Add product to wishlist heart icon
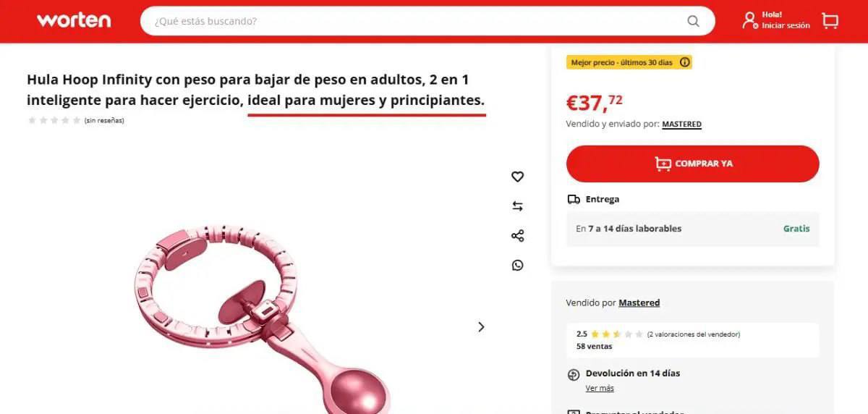 click(x=517, y=177)
